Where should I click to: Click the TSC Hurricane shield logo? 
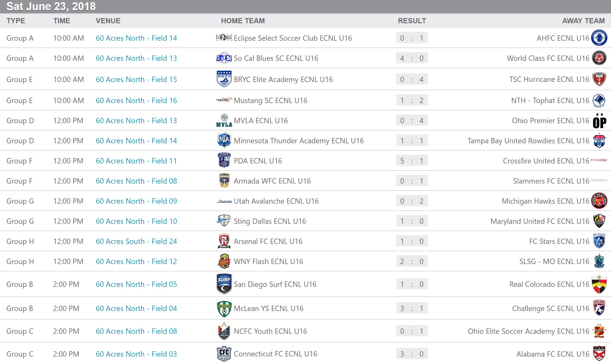coord(599,79)
